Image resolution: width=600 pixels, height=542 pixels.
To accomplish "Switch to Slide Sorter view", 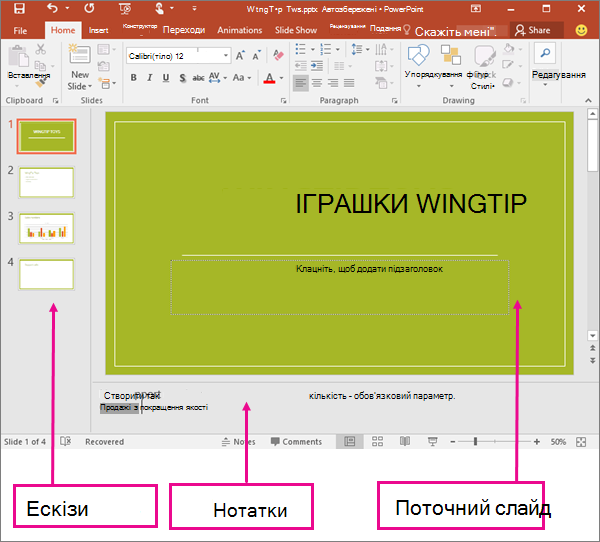I will coord(377,441).
